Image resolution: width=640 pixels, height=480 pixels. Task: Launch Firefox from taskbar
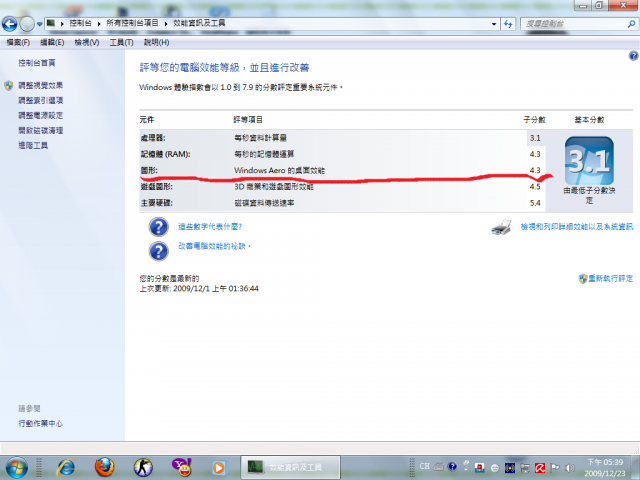[104, 468]
